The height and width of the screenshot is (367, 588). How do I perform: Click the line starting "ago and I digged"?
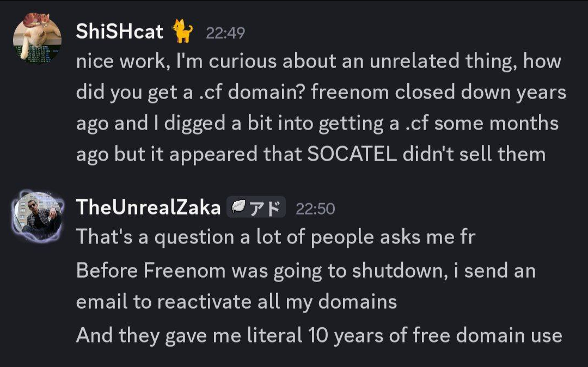[317, 124]
